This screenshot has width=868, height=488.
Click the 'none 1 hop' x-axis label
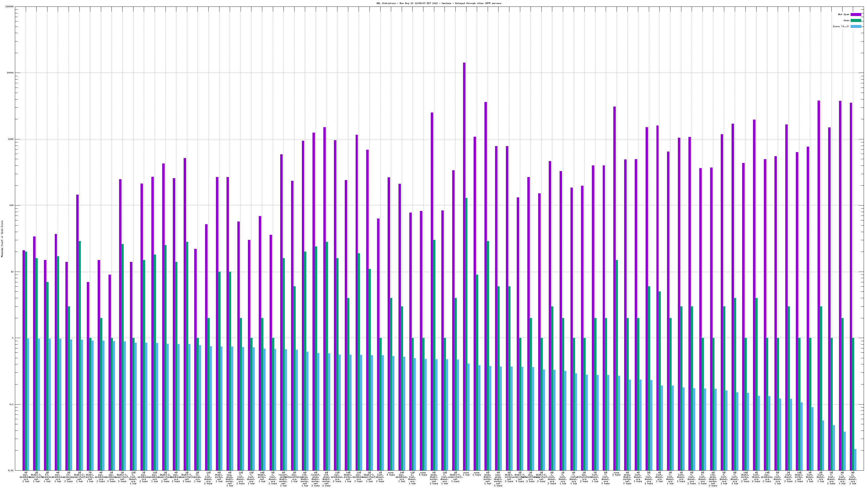pyautogui.click(x=466, y=474)
